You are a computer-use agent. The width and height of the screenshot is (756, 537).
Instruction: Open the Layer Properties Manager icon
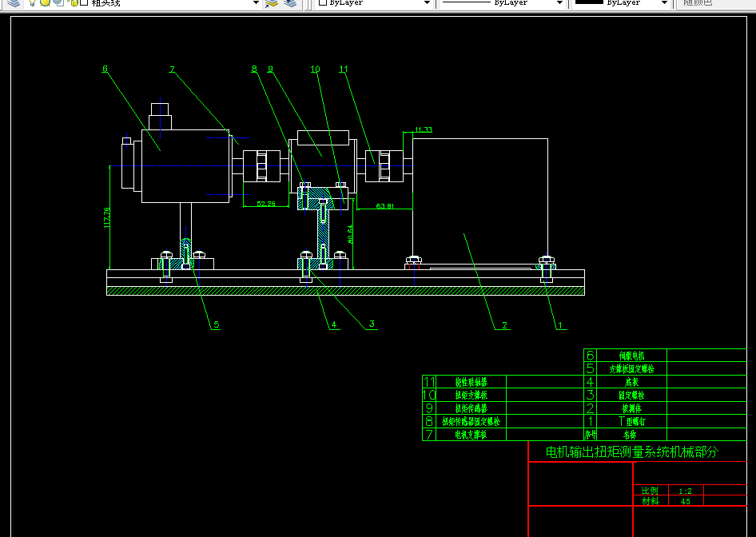pyautogui.click(x=14, y=2)
